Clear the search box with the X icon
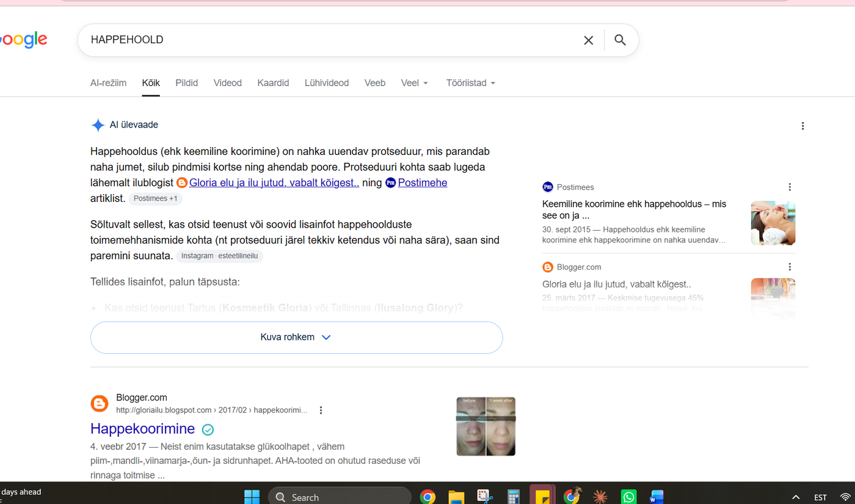 (588, 40)
